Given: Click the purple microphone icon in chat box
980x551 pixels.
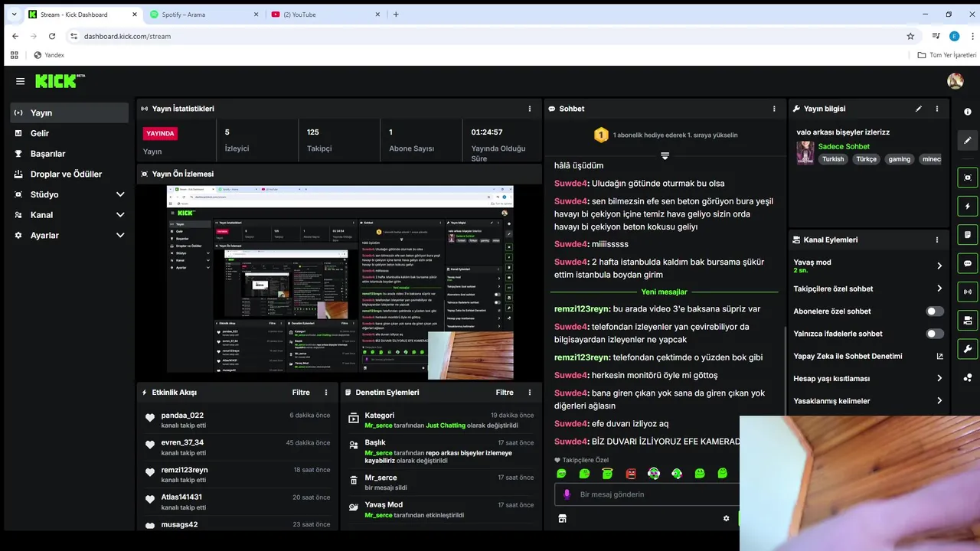Looking at the screenshot, I should (567, 494).
